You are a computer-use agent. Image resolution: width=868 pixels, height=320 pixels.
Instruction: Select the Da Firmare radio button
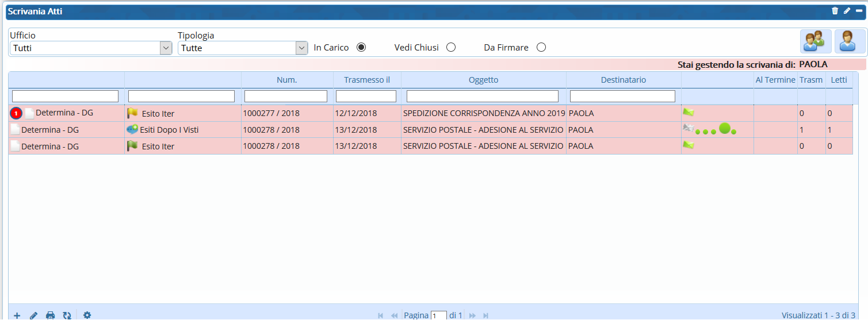pos(541,48)
